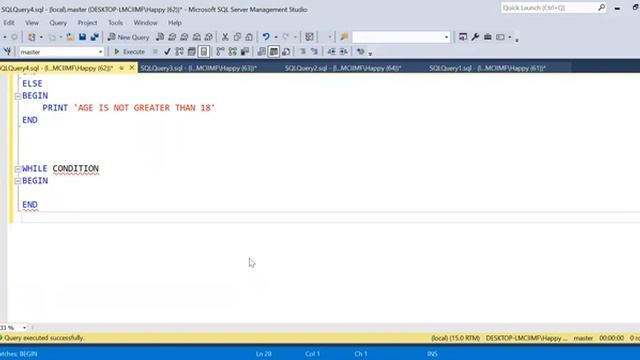Click the Decrease Indent icon
The image size is (640, 360).
coord(332,52)
